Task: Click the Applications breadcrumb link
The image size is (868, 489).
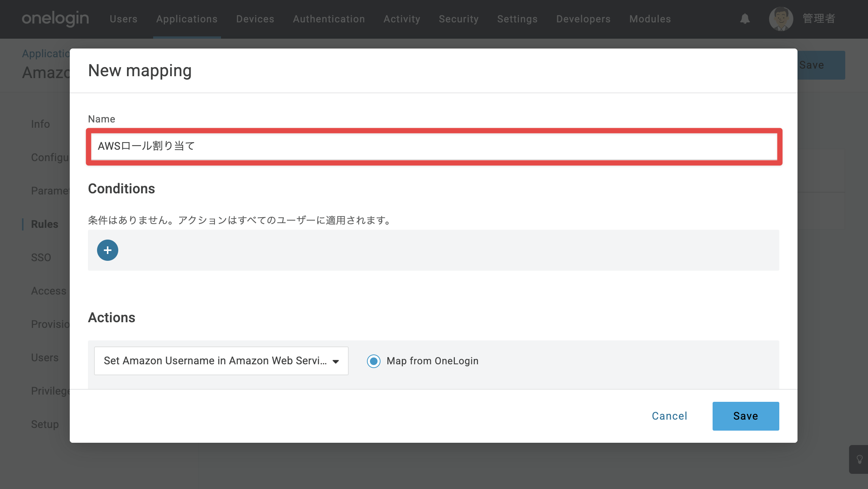Action: (x=46, y=53)
